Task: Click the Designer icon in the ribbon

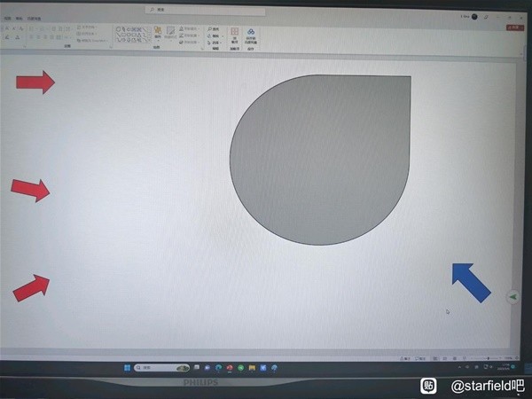Action: 251,34
